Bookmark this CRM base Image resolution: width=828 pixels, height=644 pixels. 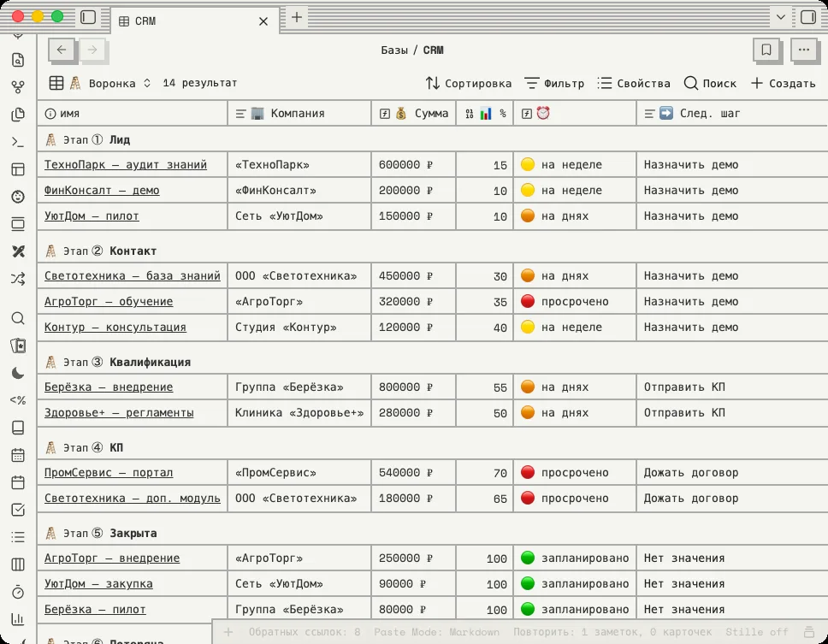766,50
